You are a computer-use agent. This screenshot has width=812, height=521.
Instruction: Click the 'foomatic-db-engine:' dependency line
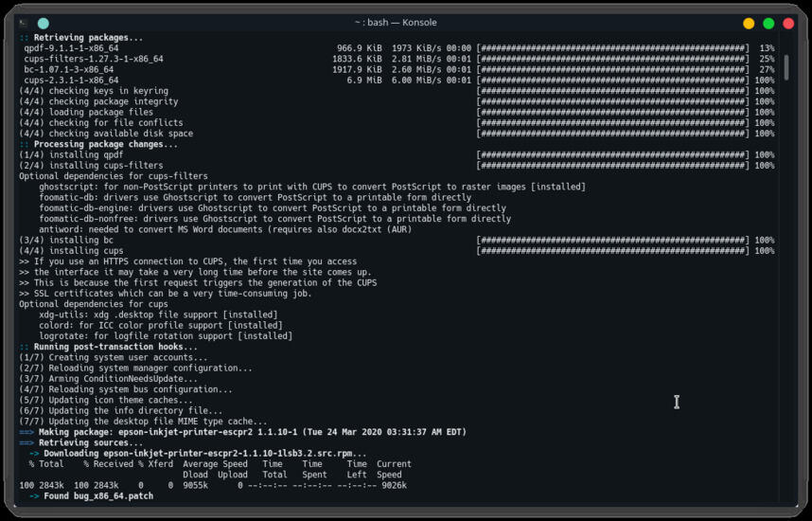pyautogui.click(x=273, y=207)
